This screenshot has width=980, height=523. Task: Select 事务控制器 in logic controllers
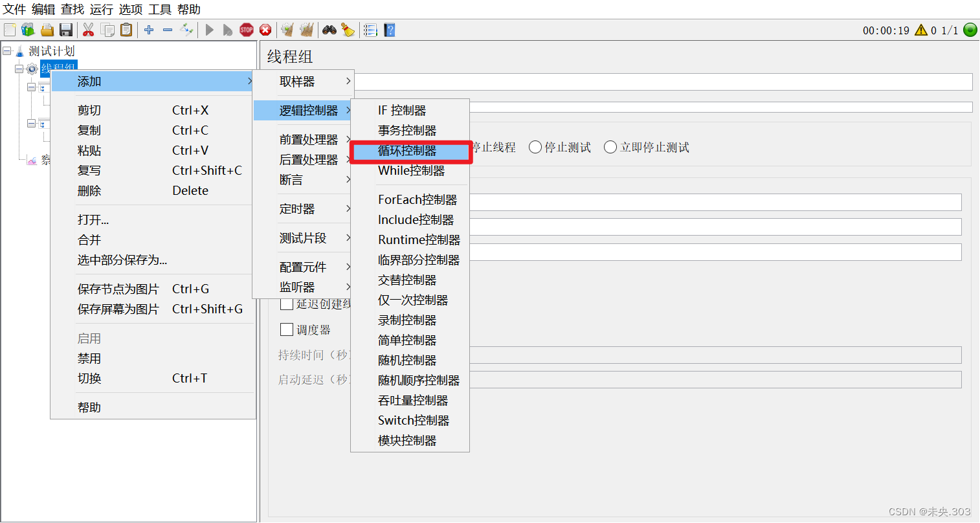click(x=410, y=130)
